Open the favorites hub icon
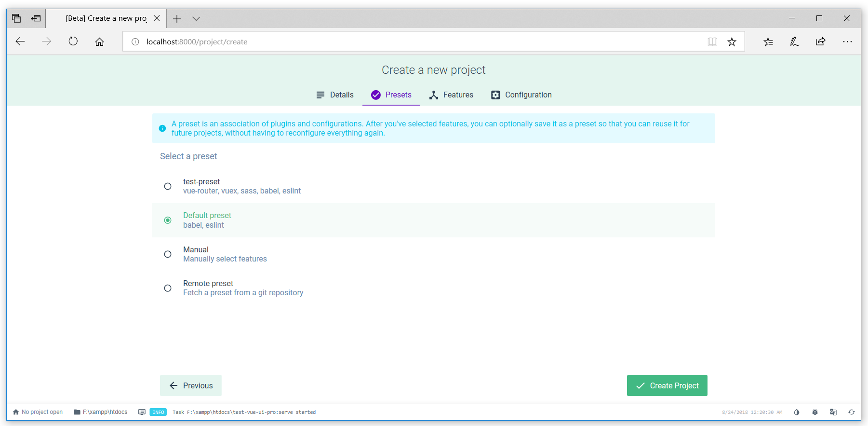This screenshot has height=426, width=868. [x=768, y=41]
